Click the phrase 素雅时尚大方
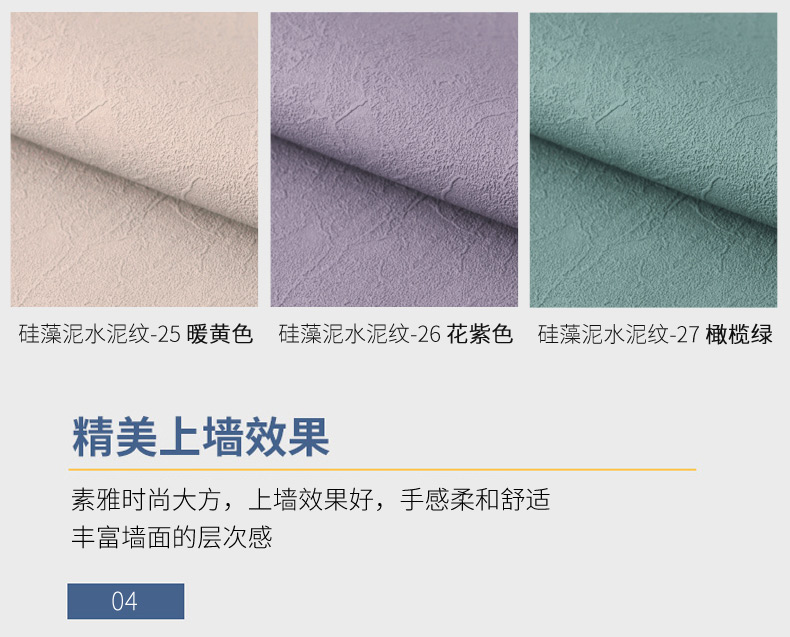790x637 pixels. pos(146,499)
